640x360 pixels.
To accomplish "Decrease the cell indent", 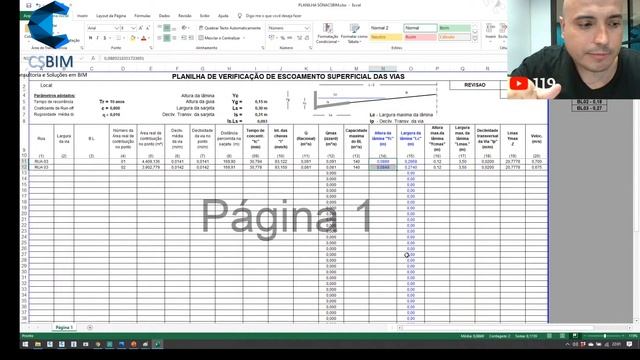I will tap(184, 38).
